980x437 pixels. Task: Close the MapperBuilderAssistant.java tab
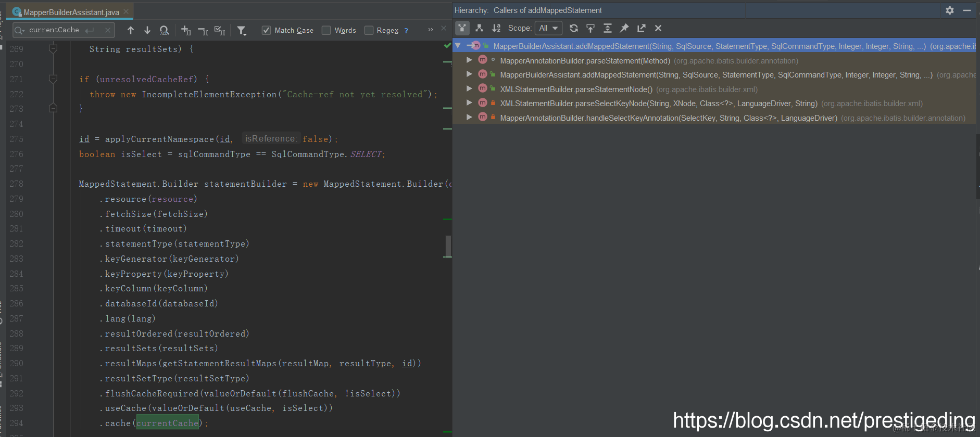click(x=126, y=11)
